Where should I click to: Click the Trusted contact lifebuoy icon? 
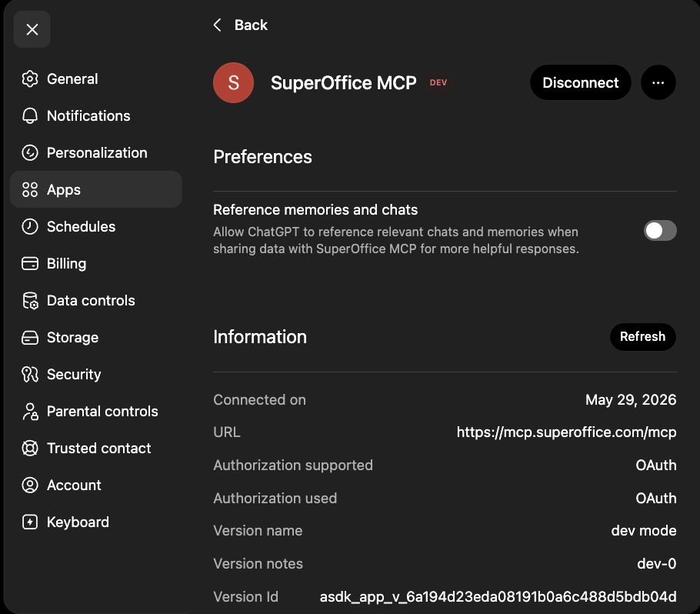pyautogui.click(x=30, y=449)
